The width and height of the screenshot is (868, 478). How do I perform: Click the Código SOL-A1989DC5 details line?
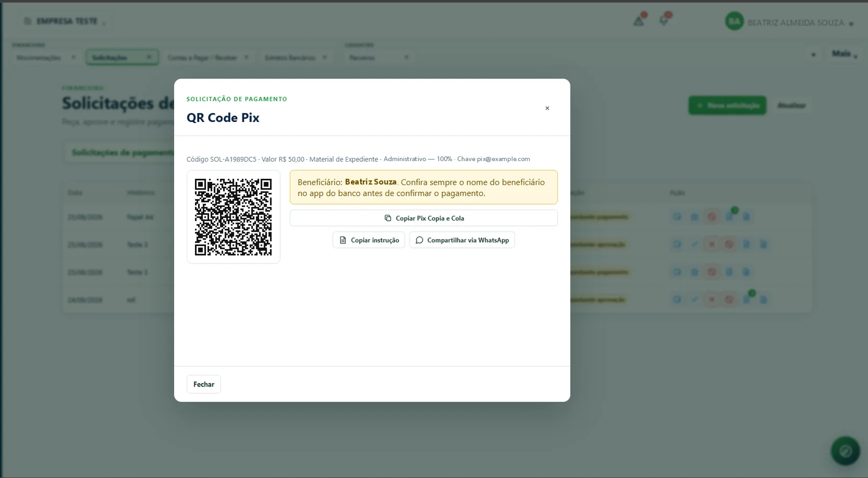click(358, 159)
